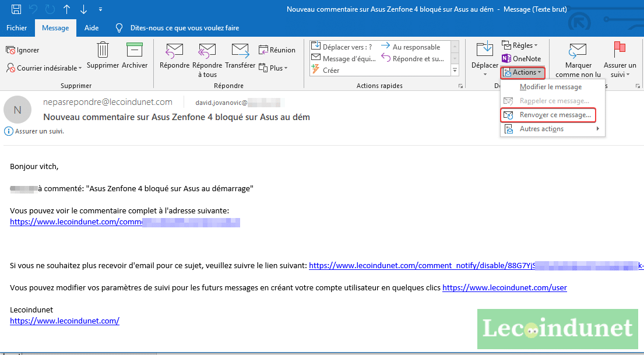Image resolution: width=644 pixels, height=355 pixels.
Task: Open the https://www.lecoindunet.com/user link
Action: [x=504, y=288]
